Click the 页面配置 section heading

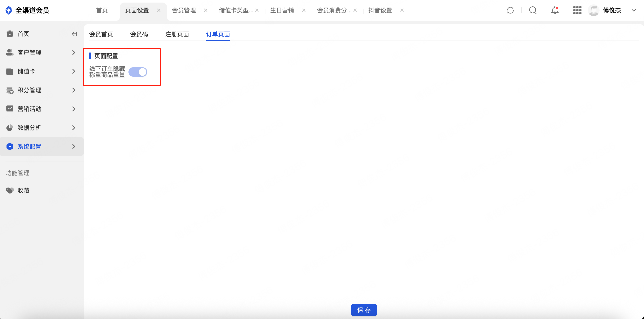(106, 56)
